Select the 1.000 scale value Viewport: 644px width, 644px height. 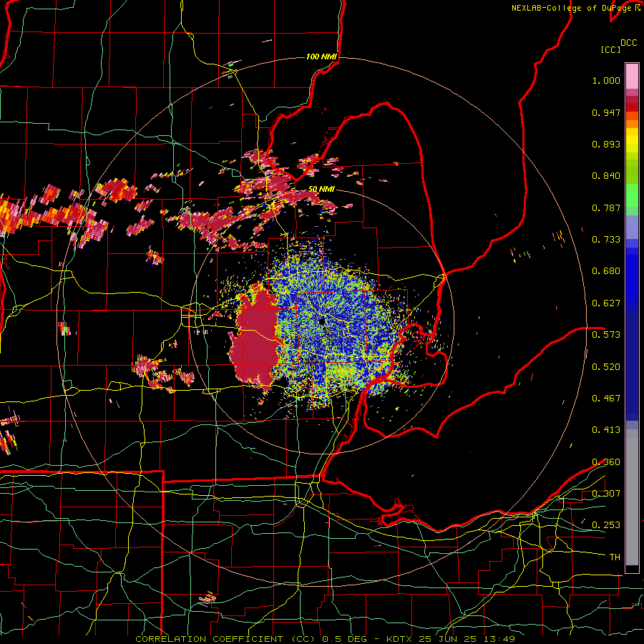pyautogui.click(x=606, y=80)
